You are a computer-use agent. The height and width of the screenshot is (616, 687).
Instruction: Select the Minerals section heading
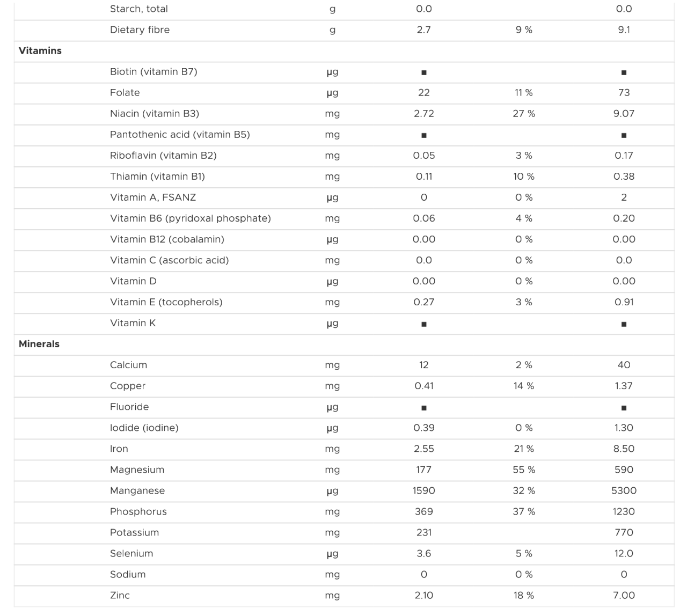pyautogui.click(x=39, y=344)
